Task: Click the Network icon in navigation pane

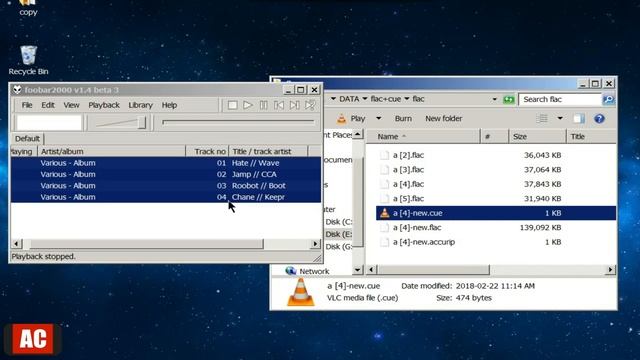Action: click(291, 271)
